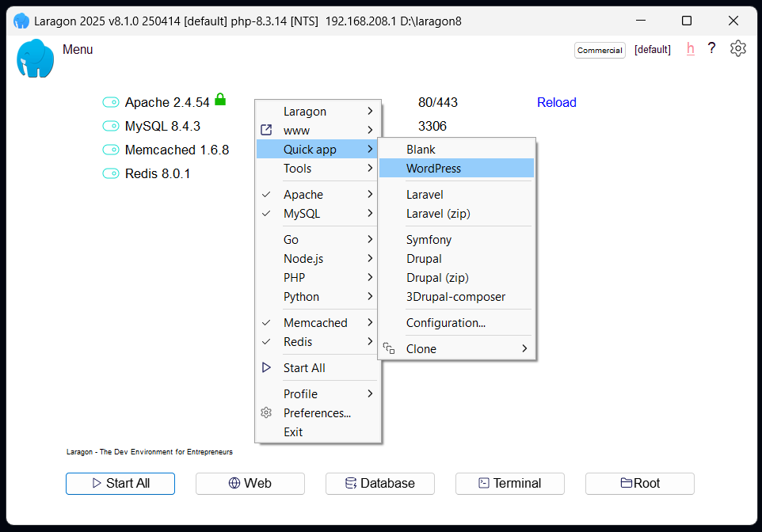This screenshot has width=762, height=532.
Task: Click the Clone copy icon
Action: 389,348
